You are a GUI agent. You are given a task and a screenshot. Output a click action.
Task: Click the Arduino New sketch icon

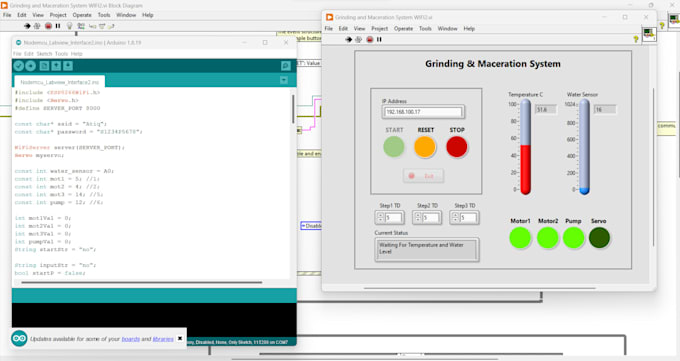click(x=44, y=66)
